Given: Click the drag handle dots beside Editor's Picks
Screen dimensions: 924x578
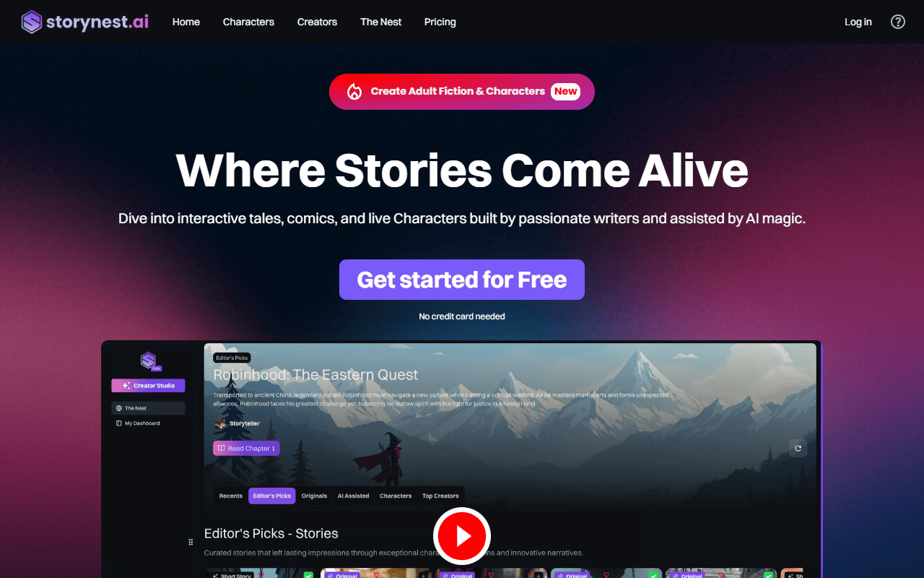Looking at the screenshot, I should pos(191,542).
